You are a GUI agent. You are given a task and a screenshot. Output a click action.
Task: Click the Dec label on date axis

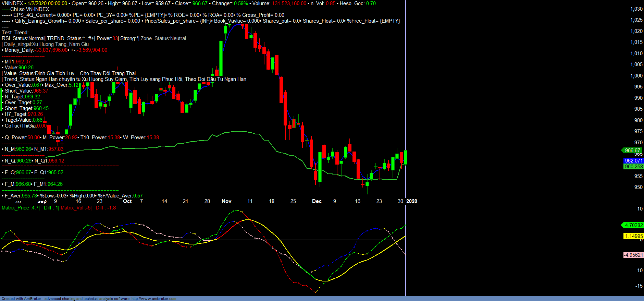[317, 201]
